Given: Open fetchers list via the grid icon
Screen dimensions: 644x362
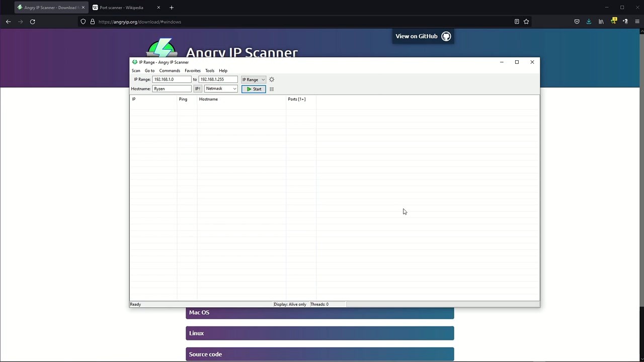Looking at the screenshot, I should pyautogui.click(x=272, y=89).
